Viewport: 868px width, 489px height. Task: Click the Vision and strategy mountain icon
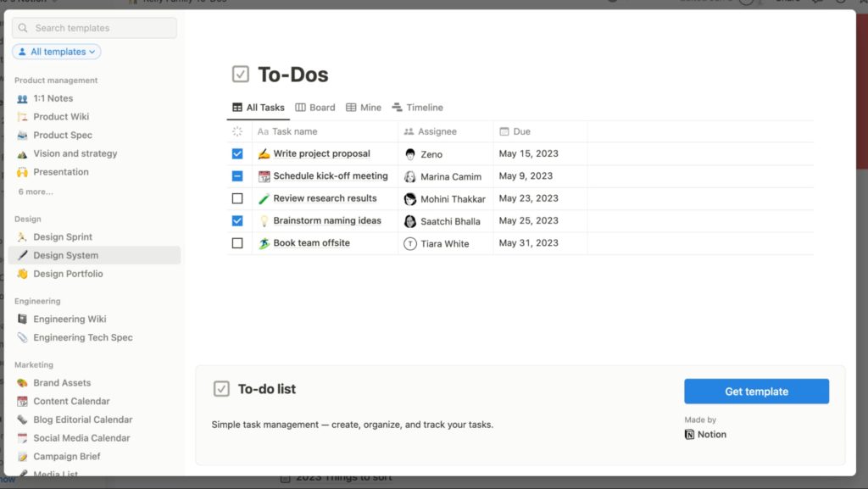pyautogui.click(x=22, y=153)
